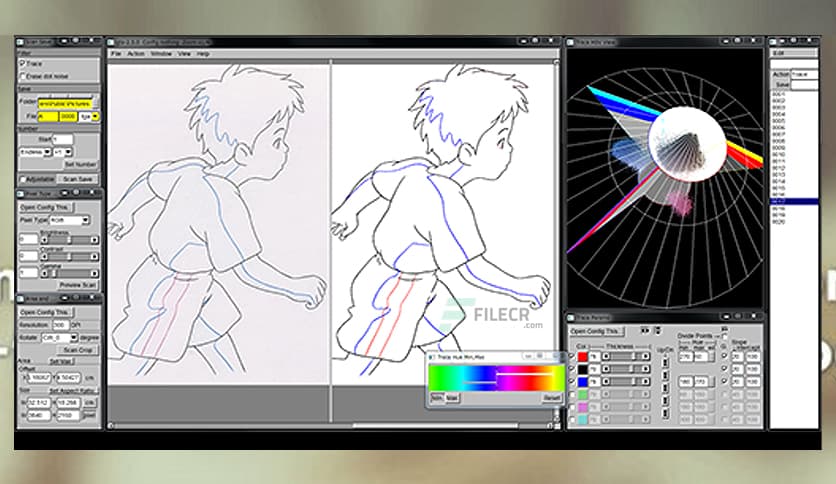Click the double-arrow icon beside Open Config This
Image resolution: width=836 pixels, height=484 pixels.
pos(645,331)
